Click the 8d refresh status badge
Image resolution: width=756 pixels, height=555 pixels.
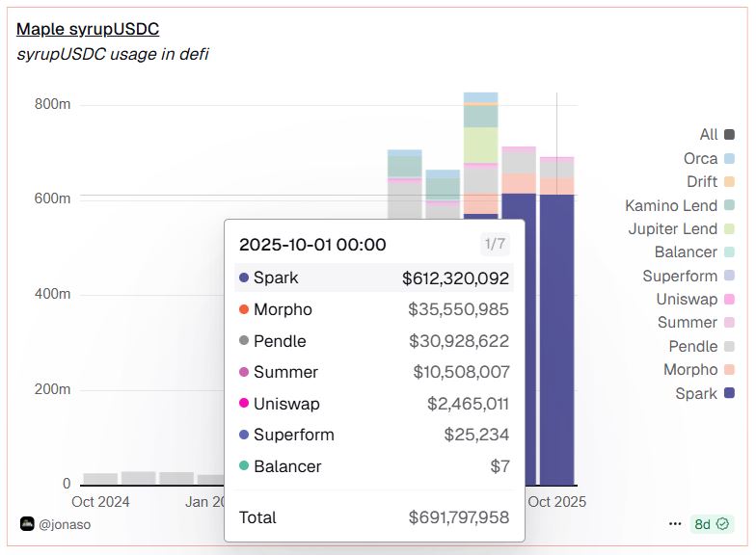713,524
